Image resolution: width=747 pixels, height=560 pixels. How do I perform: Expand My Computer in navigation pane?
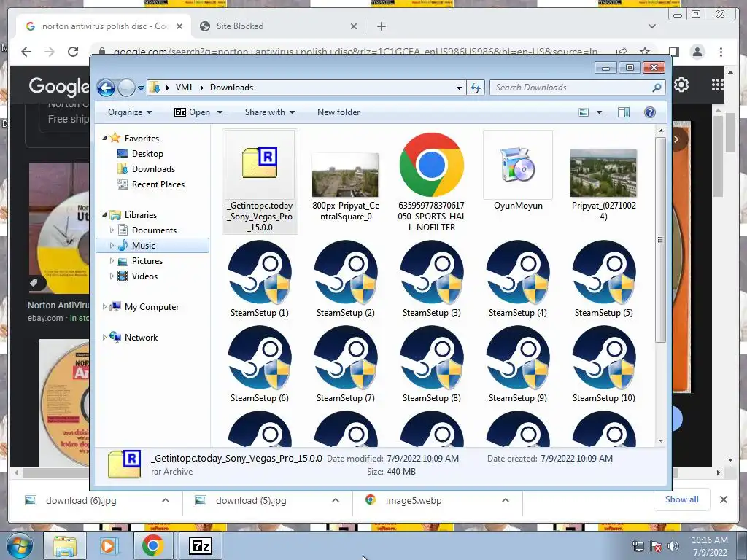pos(104,307)
